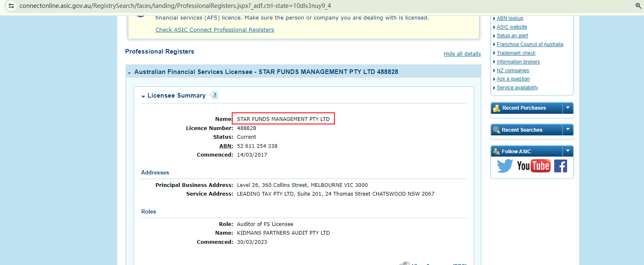The width and height of the screenshot is (644, 265).
Task: Click the name STAR FUNDS MANAGEMENT PTY LTD
Action: (x=283, y=119)
